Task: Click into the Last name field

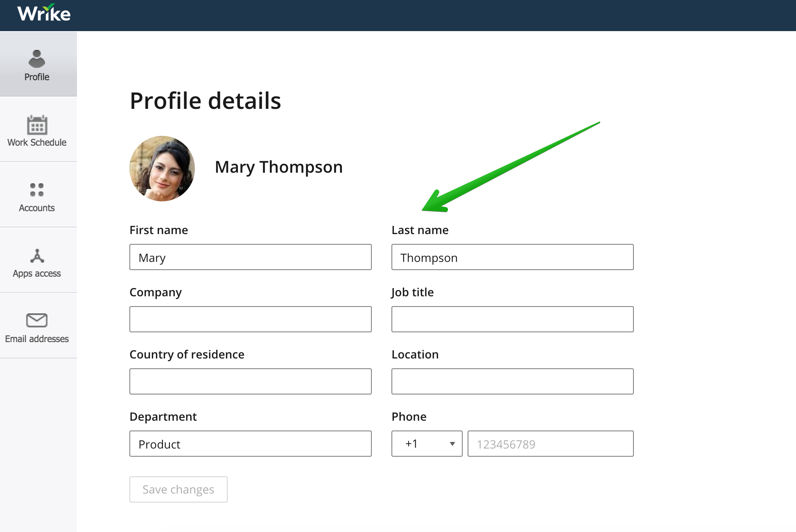Action: pyautogui.click(x=512, y=257)
